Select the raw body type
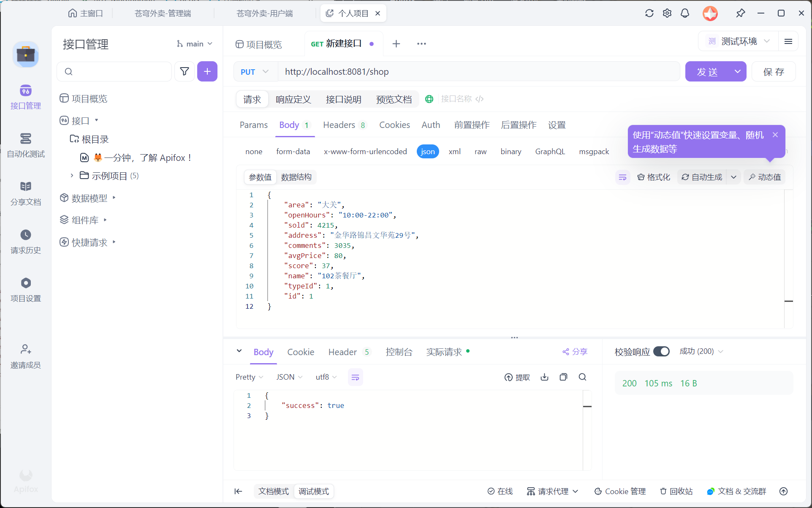 (480, 152)
